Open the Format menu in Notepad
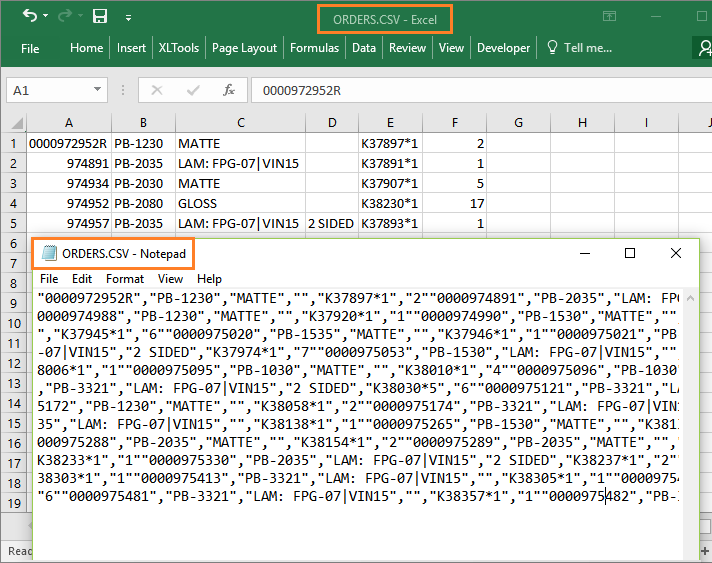Screen dimensions: 712x563 (x=125, y=279)
